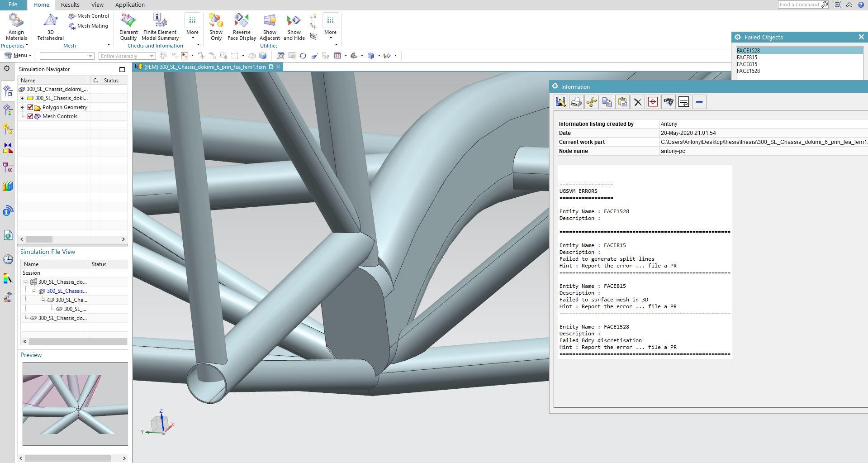Open the Reuse Library books sidebar tab

[8, 186]
